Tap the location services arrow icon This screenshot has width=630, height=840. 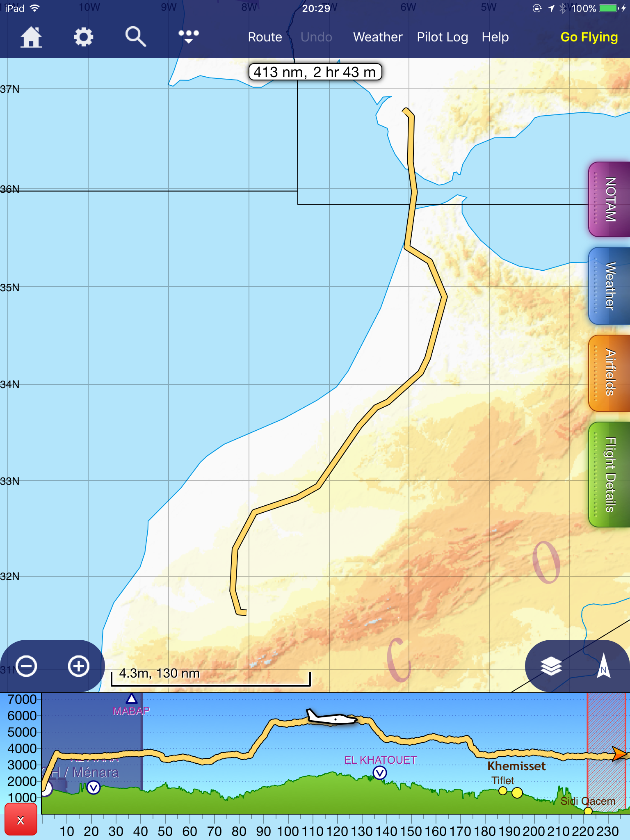tap(551, 8)
